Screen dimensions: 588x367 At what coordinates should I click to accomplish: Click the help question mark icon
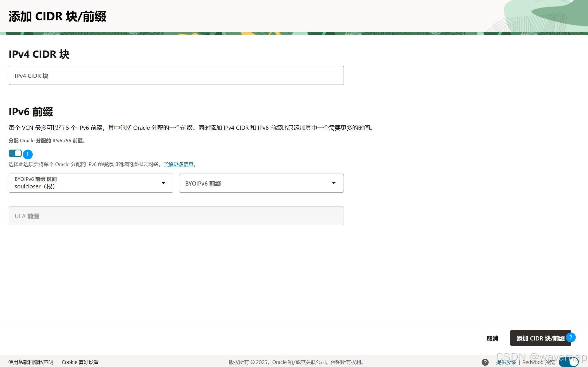pyautogui.click(x=485, y=362)
